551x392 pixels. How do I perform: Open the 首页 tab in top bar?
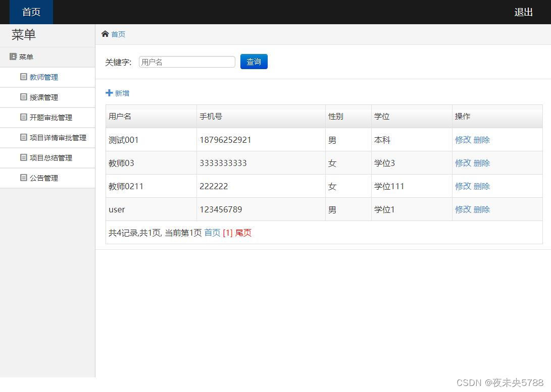pos(31,12)
